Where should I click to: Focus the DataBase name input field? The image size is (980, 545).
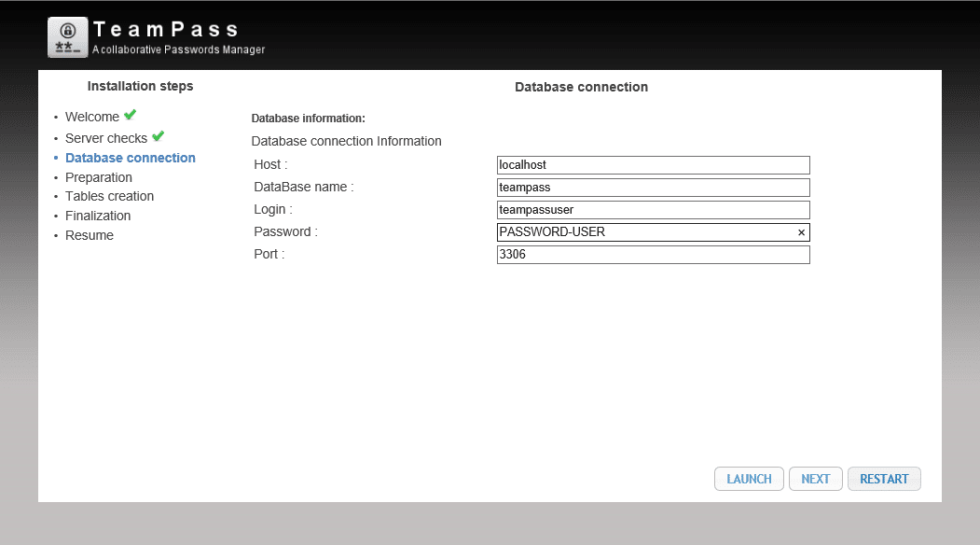pos(653,188)
